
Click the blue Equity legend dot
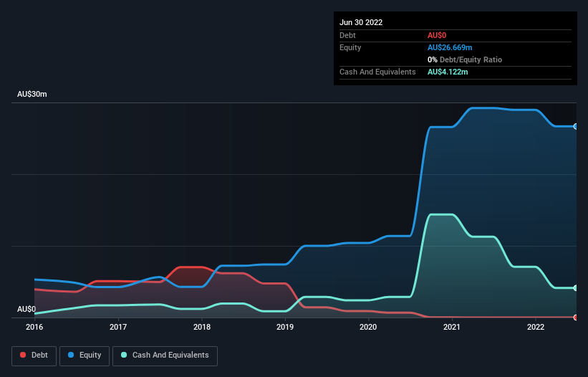tap(71, 355)
